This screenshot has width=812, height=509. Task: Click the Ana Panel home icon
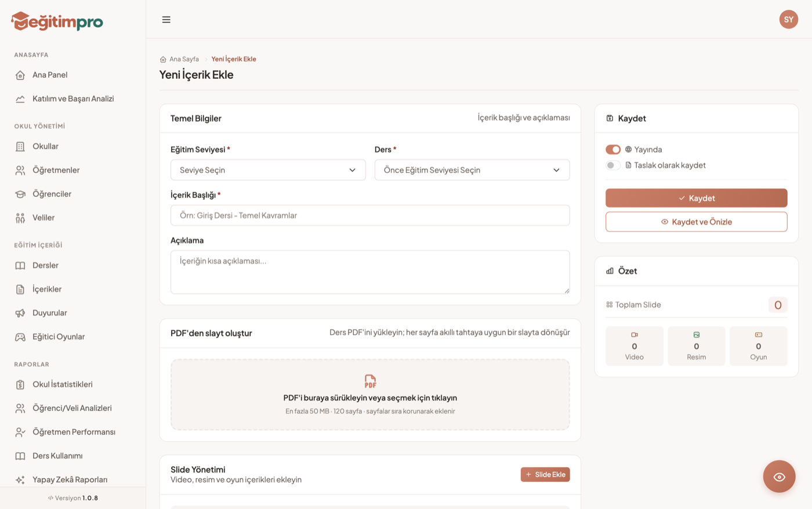point(20,75)
